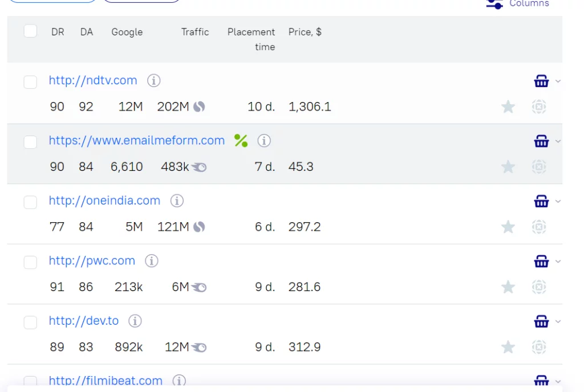Sort by the DA column header
584x392 pixels.
click(x=87, y=32)
